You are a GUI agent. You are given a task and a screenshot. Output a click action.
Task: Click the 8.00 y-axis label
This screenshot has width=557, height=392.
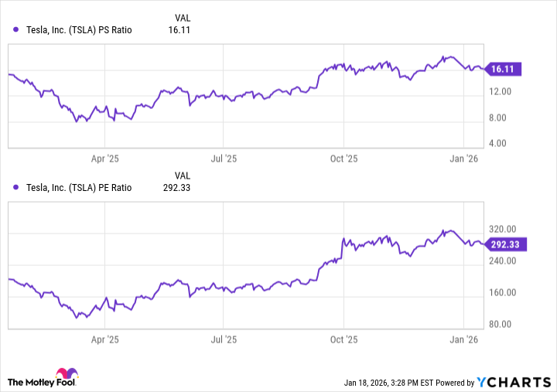pos(501,118)
